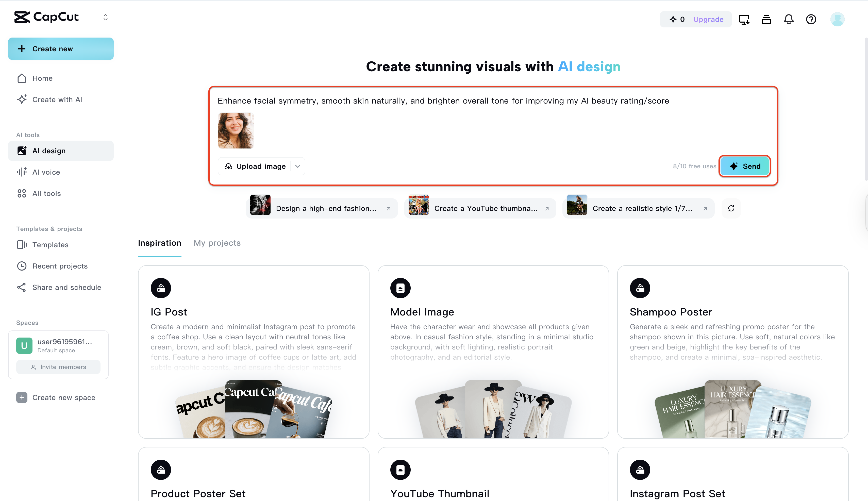Open the user profile avatar

[837, 19]
